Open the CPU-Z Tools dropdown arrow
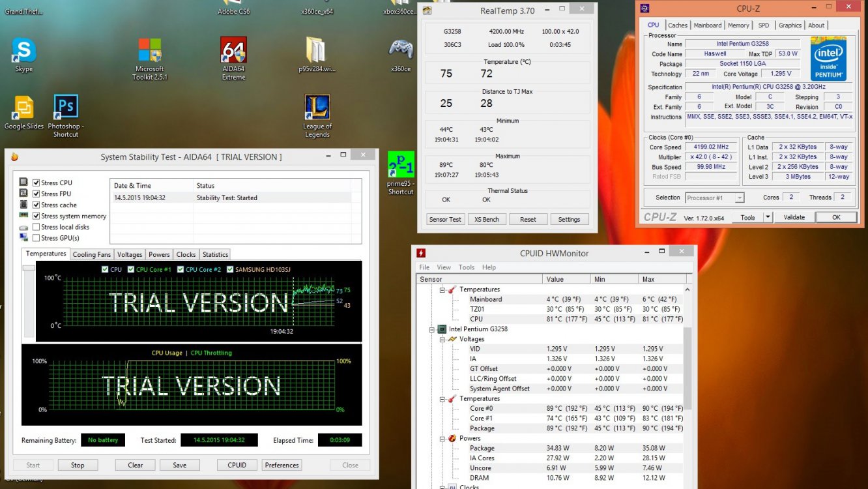 point(768,217)
